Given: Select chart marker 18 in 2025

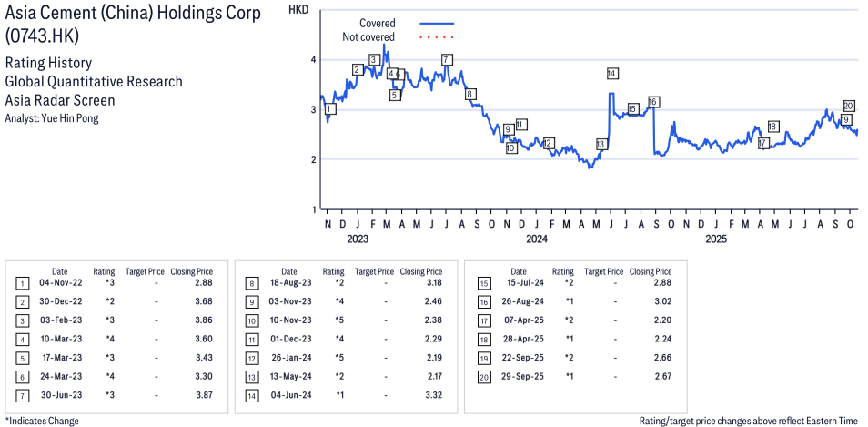Looking at the screenshot, I should tap(772, 127).
